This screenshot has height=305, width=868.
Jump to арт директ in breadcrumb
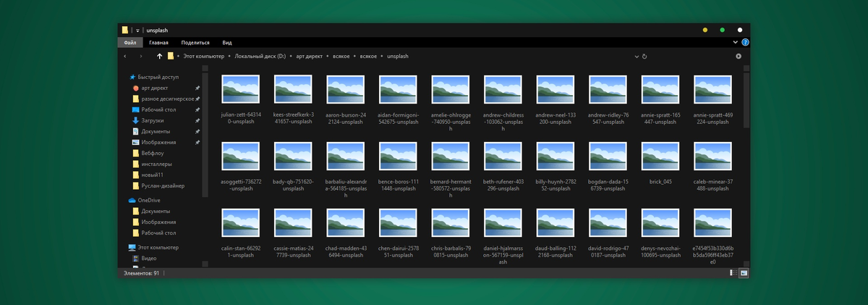pyautogui.click(x=310, y=56)
